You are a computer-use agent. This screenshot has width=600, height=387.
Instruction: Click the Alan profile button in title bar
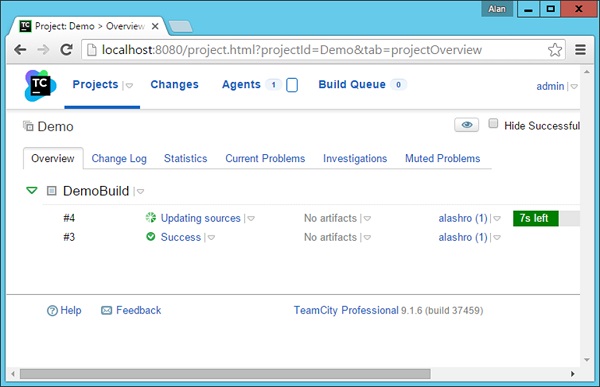pos(497,9)
